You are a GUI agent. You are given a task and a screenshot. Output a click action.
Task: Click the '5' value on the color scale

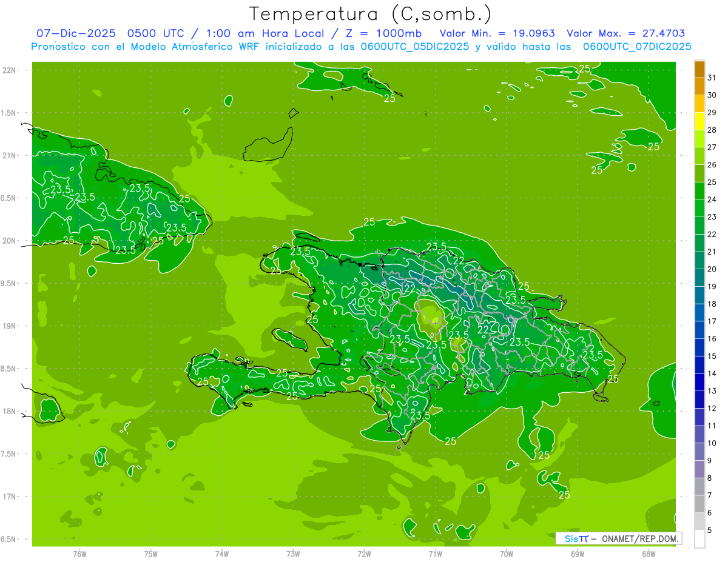[x=710, y=530]
